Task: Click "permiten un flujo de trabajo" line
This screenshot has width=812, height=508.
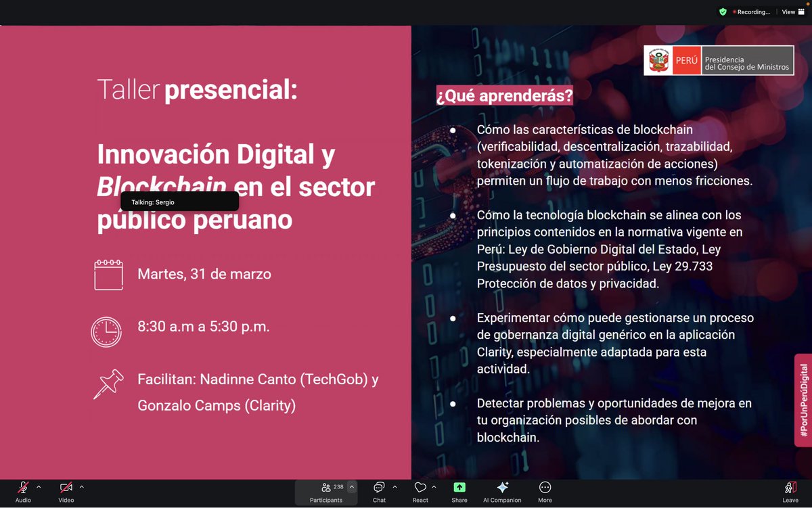Action: click(x=614, y=181)
